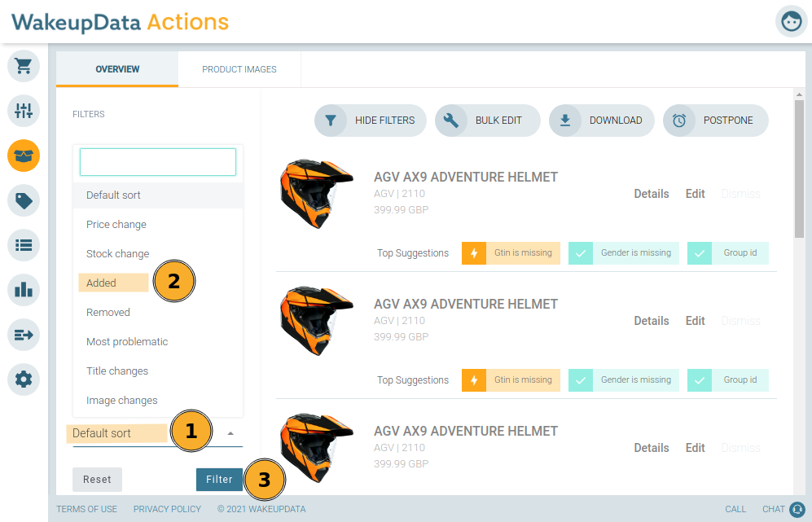Open the settings gear sidebar icon
The height and width of the screenshot is (522, 812).
coord(24,379)
